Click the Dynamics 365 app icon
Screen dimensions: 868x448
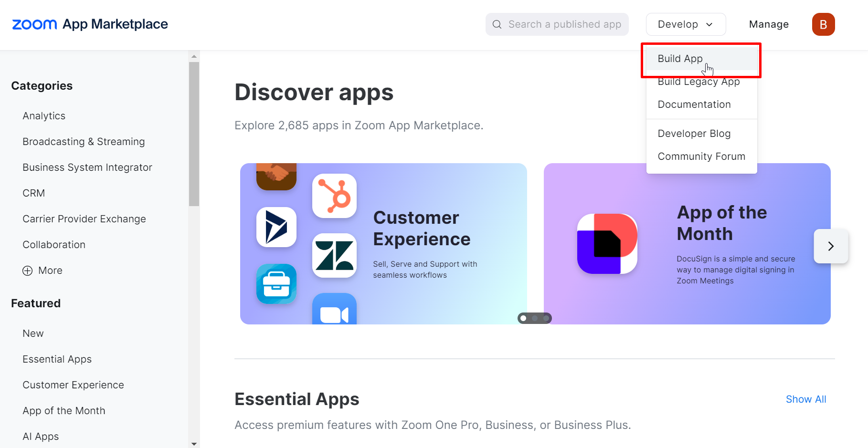click(276, 227)
